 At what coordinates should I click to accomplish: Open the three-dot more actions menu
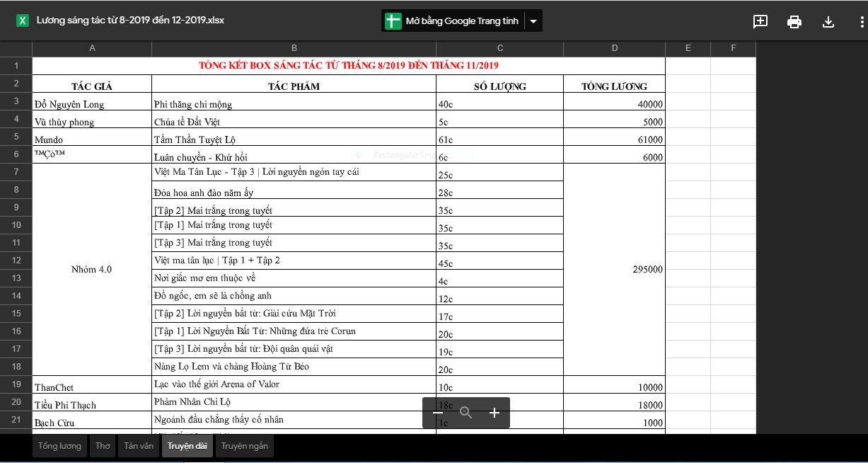coord(861,21)
